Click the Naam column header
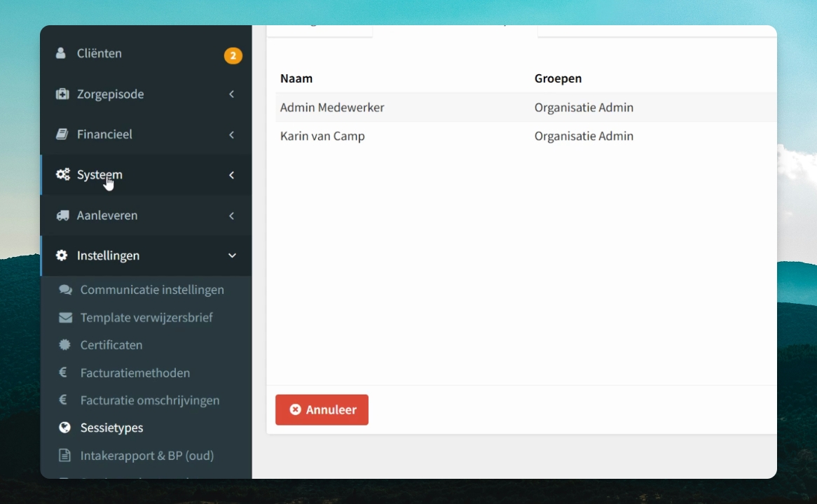 pyautogui.click(x=296, y=78)
